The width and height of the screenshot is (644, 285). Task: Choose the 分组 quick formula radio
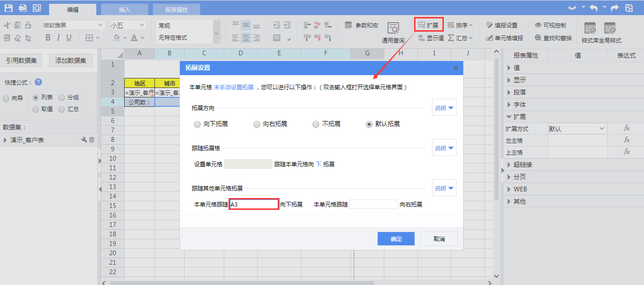62,98
